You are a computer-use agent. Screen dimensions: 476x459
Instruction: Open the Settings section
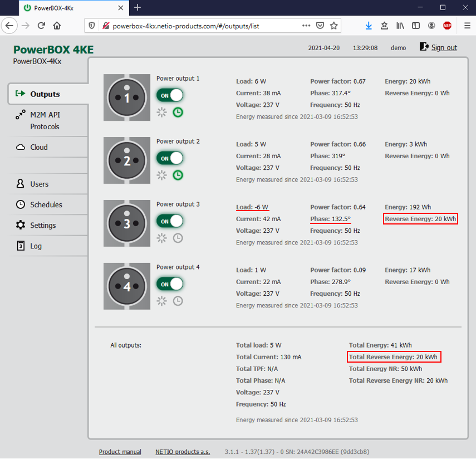(48, 226)
